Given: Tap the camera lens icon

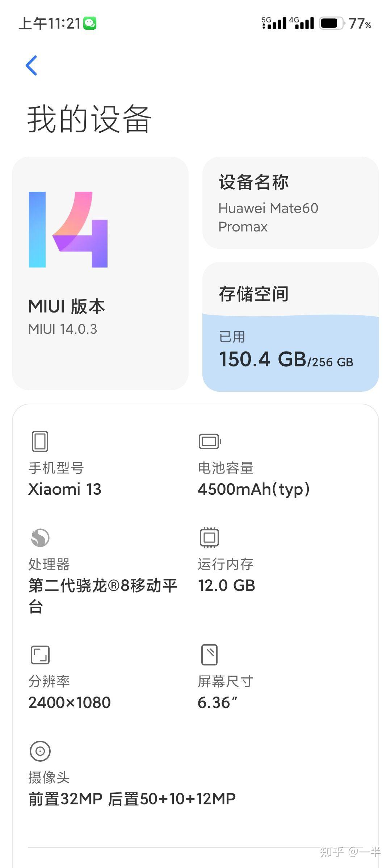Looking at the screenshot, I should pos(40,751).
